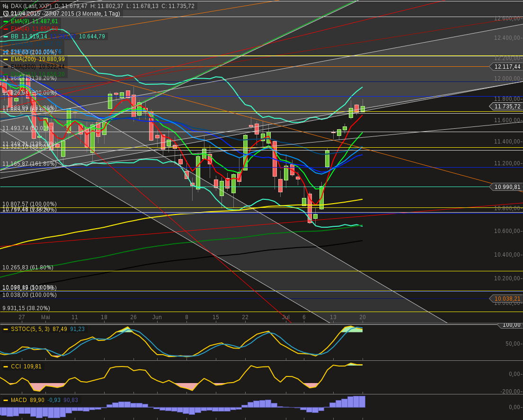Image resolution: width=523 pixels, height=420 pixels.
Task: Click the Low value L: 11.678,13
Action: pos(142,6)
